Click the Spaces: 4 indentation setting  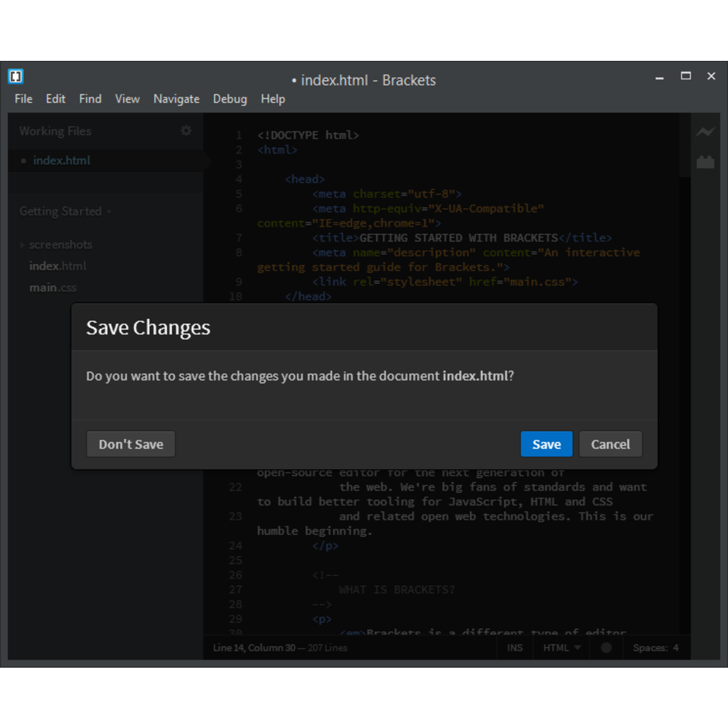pyautogui.click(x=655, y=648)
